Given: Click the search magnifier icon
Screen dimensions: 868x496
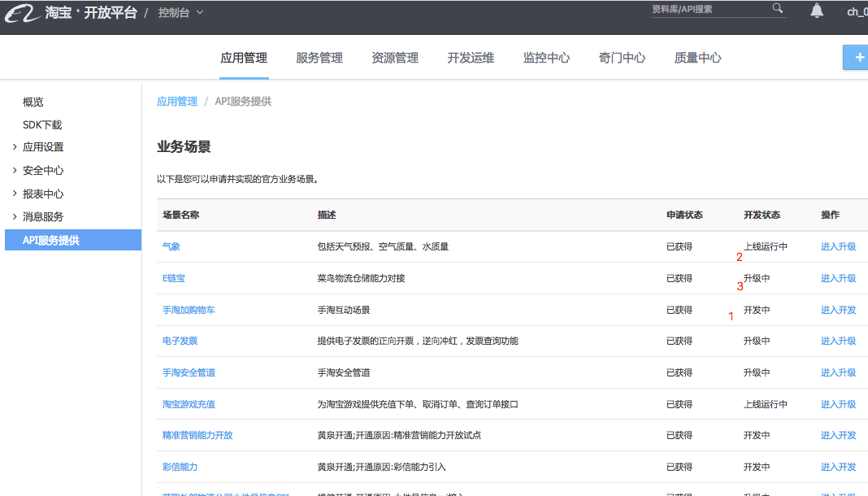Looking at the screenshot, I should [x=778, y=8].
